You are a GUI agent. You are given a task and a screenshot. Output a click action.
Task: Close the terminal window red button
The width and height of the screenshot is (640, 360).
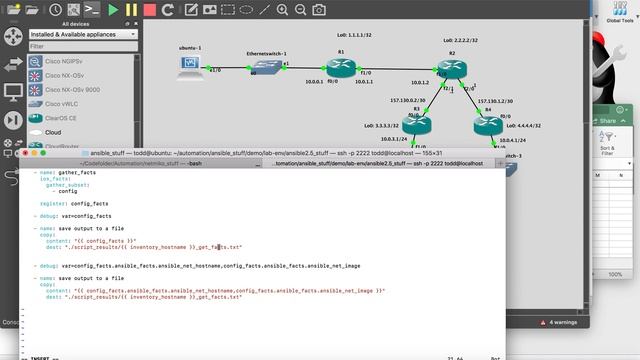[25, 153]
